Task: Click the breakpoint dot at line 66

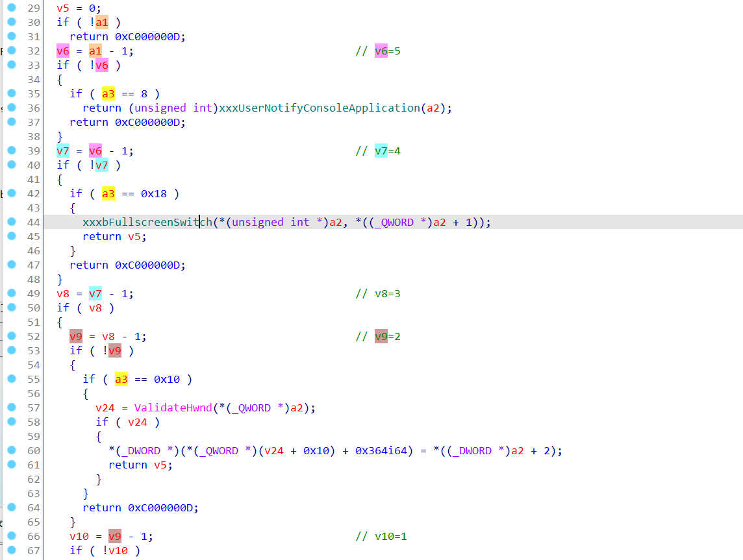Action: (12, 536)
